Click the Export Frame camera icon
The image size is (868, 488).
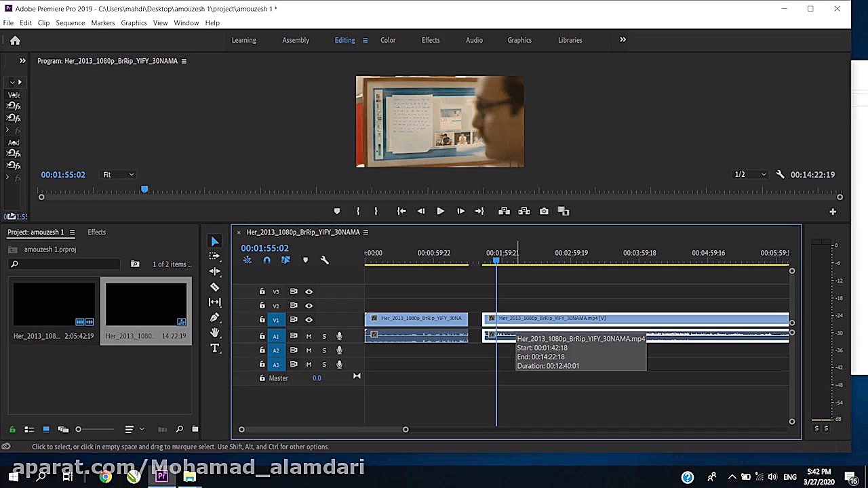[544, 211]
